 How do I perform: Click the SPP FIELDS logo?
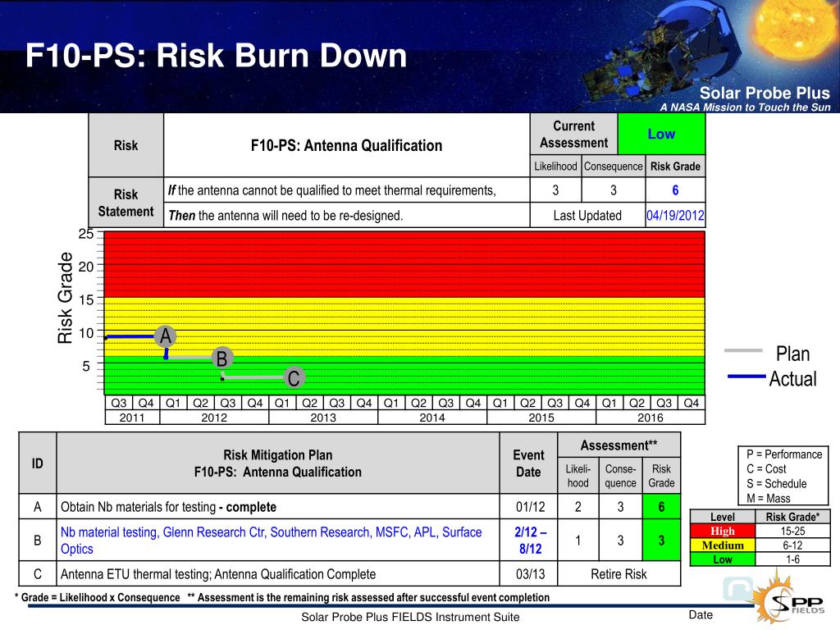tap(788, 598)
